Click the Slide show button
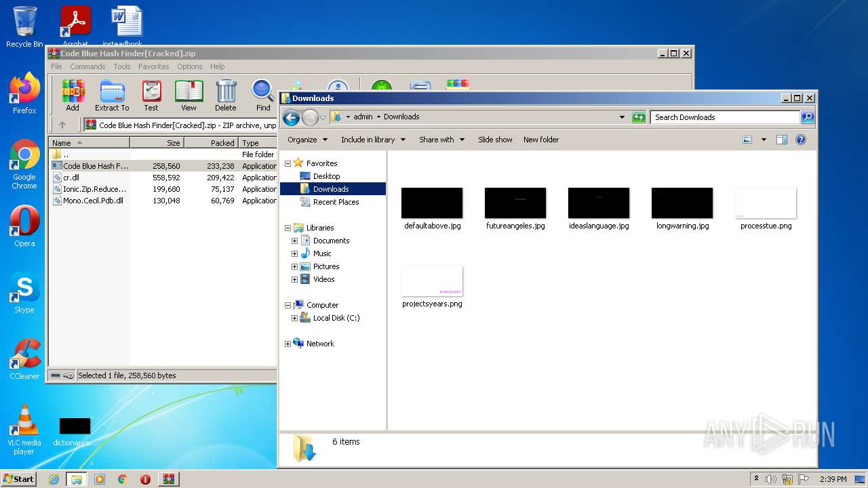 tap(495, 140)
